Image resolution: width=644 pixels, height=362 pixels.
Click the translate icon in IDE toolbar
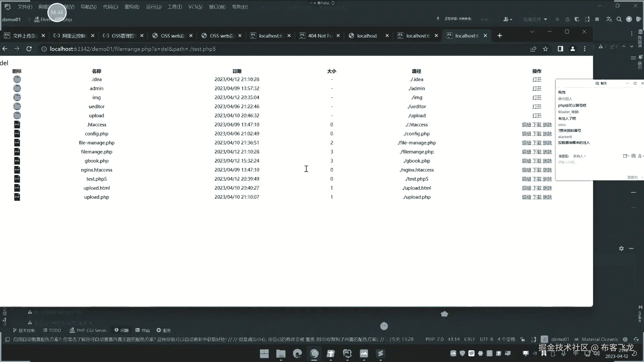609,19
